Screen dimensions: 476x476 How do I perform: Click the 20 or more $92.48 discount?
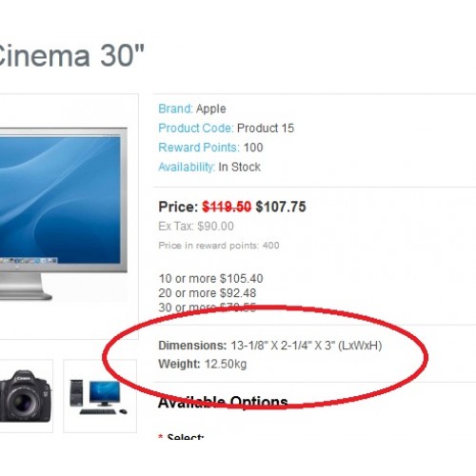click(208, 293)
